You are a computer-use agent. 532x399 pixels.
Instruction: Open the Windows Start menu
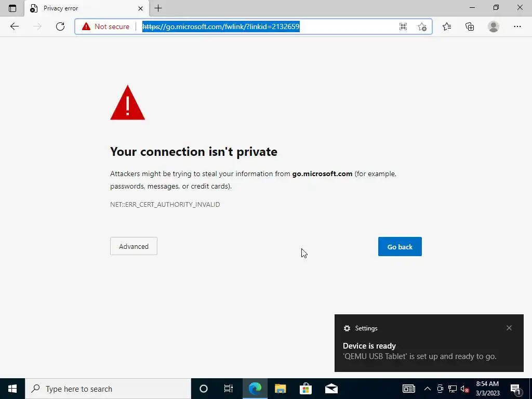pos(12,389)
